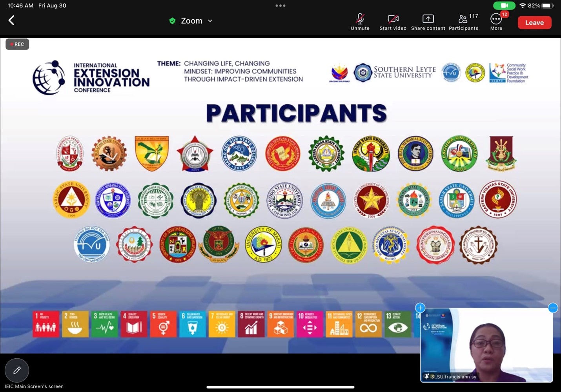Tap the Wi-Fi status icon
The image size is (561, 392).
(522, 5)
